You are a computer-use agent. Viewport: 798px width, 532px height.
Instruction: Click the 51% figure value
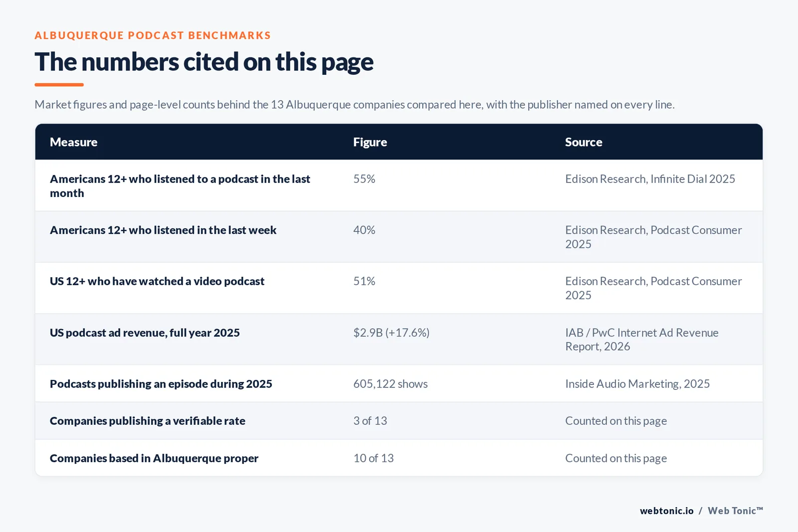pyautogui.click(x=364, y=281)
